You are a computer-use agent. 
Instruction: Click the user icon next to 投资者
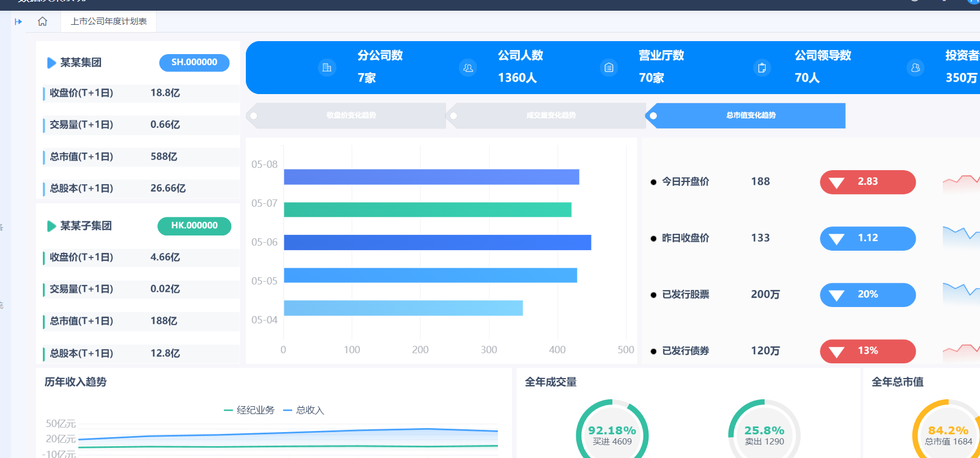(915, 68)
